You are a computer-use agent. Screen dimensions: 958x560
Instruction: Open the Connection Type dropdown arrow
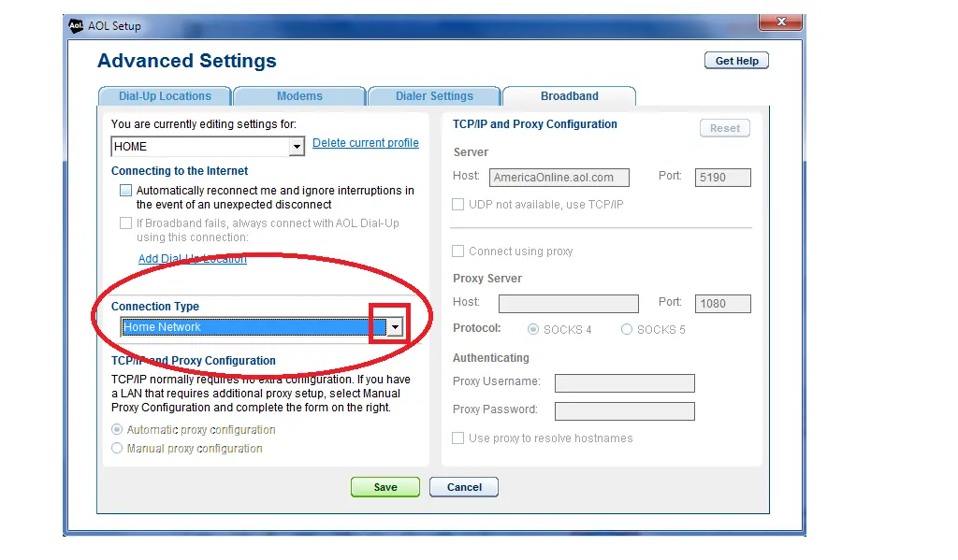(x=396, y=327)
